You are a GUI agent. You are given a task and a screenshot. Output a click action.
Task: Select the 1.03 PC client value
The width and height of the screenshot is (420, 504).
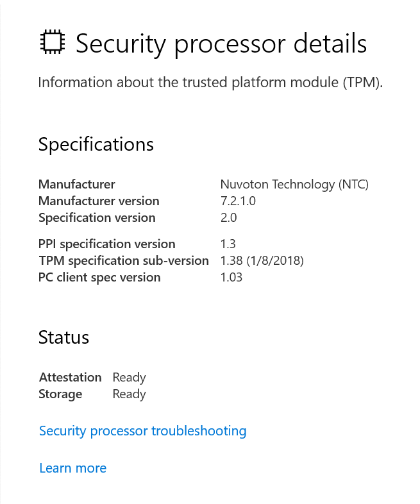(231, 278)
